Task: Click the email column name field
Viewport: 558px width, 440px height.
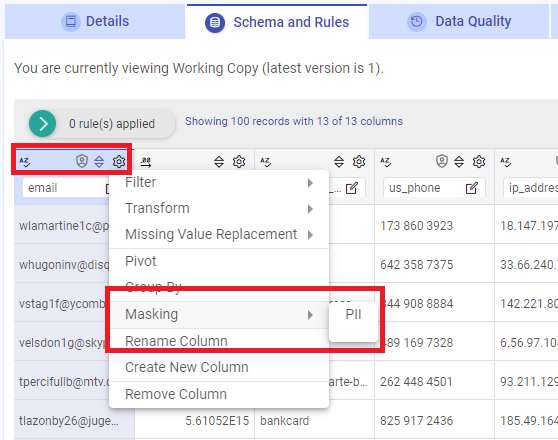Action: tap(64, 188)
